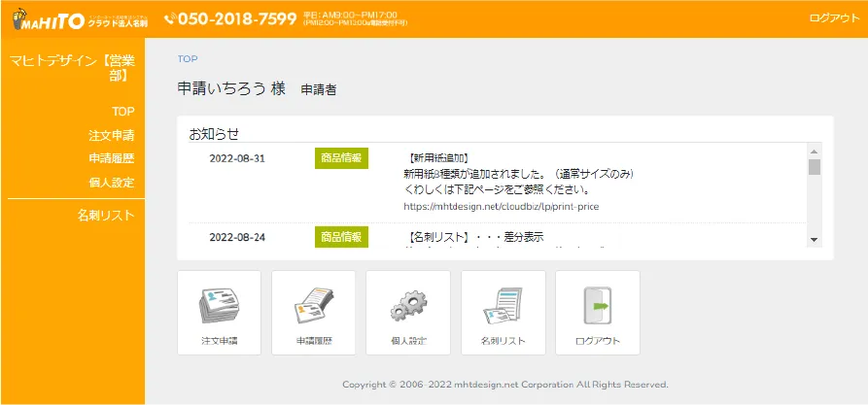Click the ログアウト door icon tile
Image resolution: width=868 pixels, height=405 pixels.
pos(598,313)
